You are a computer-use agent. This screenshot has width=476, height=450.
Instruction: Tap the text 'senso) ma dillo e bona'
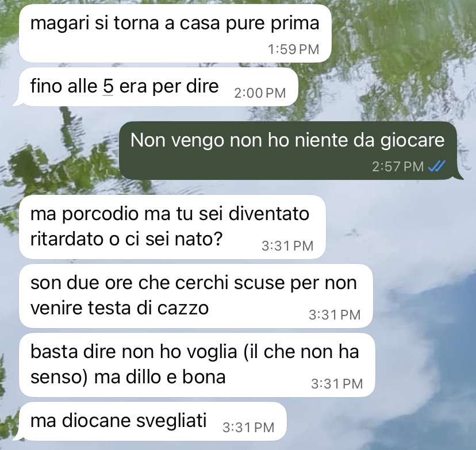pyautogui.click(x=128, y=377)
